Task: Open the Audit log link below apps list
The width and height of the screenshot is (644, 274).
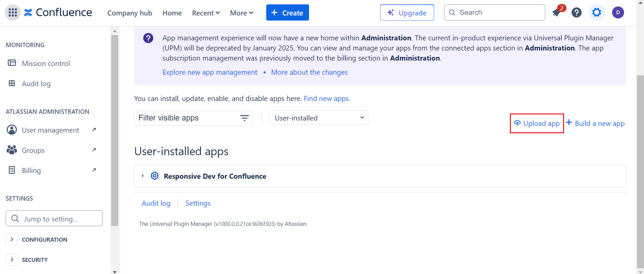Action: [x=156, y=203]
